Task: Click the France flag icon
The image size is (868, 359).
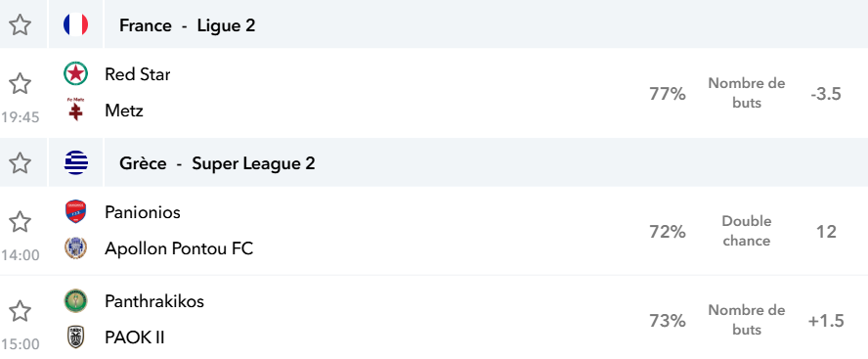Action: pyautogui.click(x=76, y=24)
